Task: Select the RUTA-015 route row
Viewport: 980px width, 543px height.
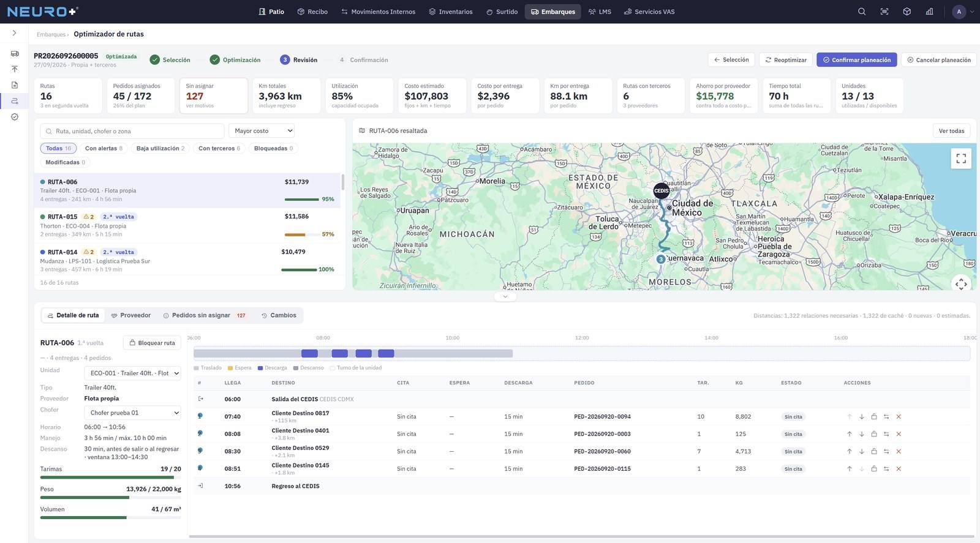Action: (187, 225)
